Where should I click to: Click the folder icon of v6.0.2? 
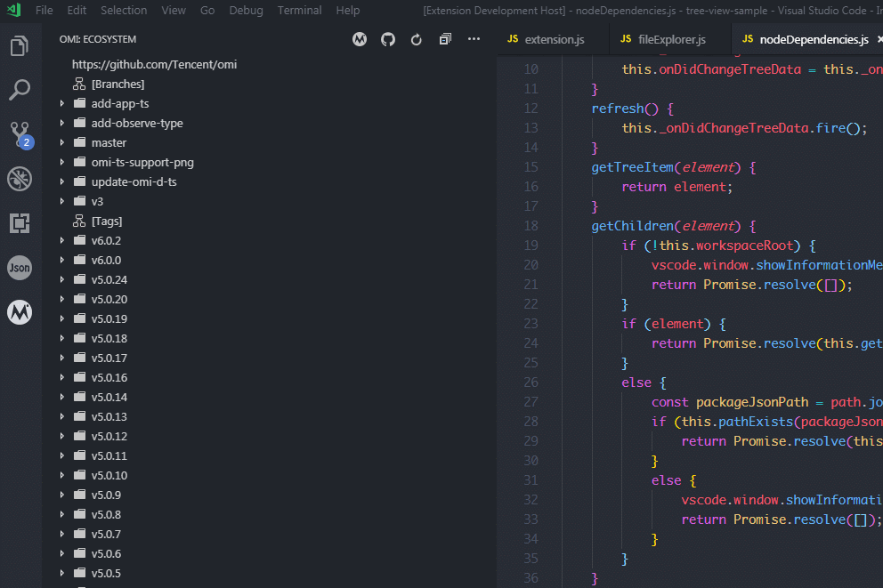click(x=80, y=240)
